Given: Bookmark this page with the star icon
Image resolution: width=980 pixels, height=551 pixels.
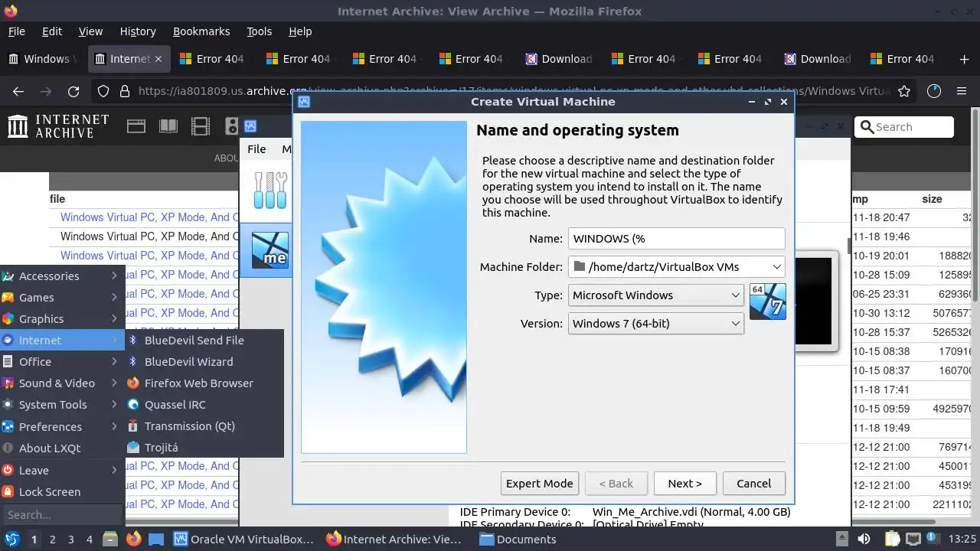Looking at the screenshot, I should click(x=904, y=91).
